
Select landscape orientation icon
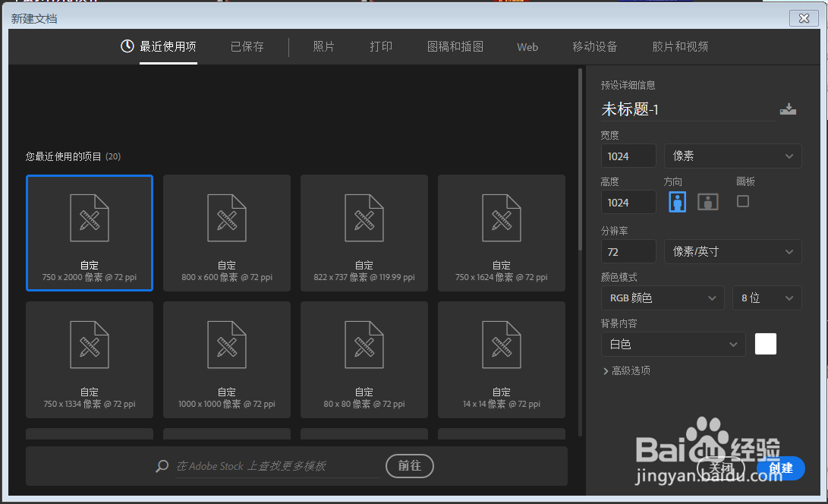707,202
